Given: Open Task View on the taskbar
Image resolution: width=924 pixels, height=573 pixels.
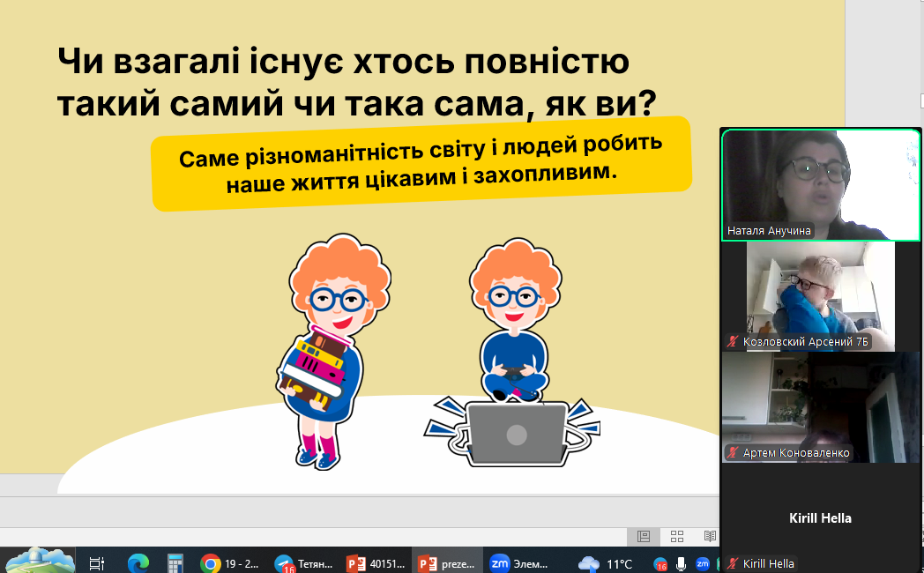Looking at the screenshot, I should pos(97,563).
